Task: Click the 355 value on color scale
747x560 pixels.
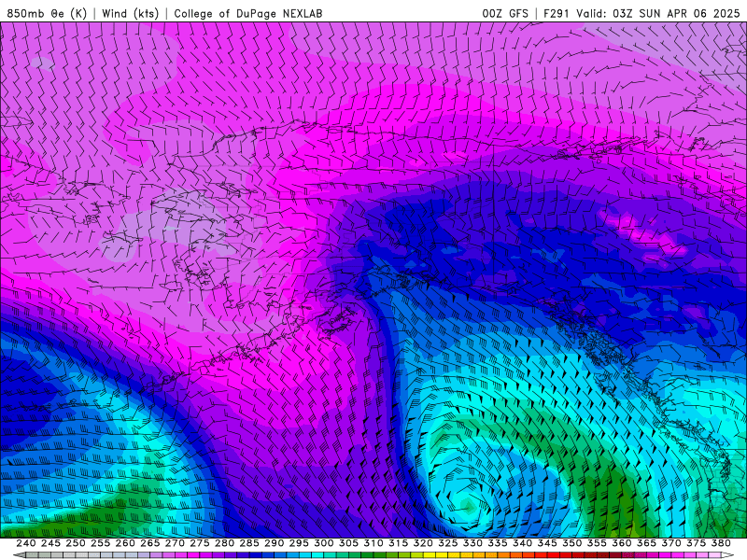Action: [597, 543]
